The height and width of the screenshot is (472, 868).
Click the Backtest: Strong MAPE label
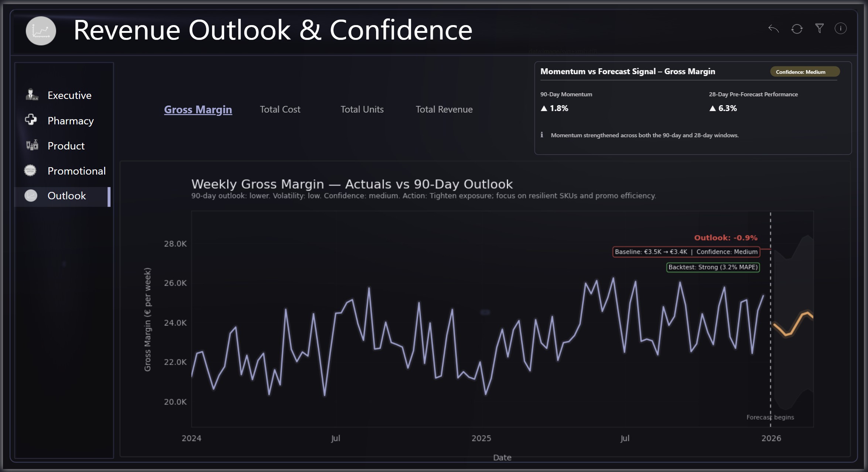coord(713,267)
